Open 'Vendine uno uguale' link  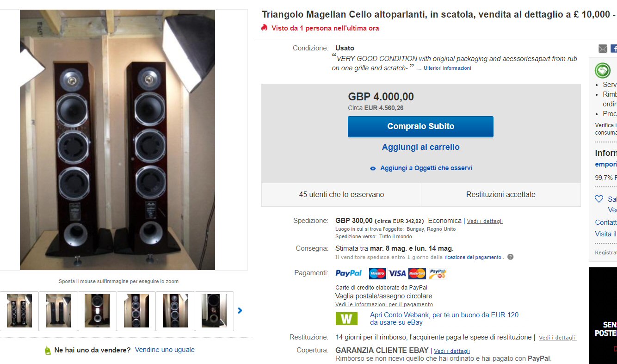coord(165,350)
